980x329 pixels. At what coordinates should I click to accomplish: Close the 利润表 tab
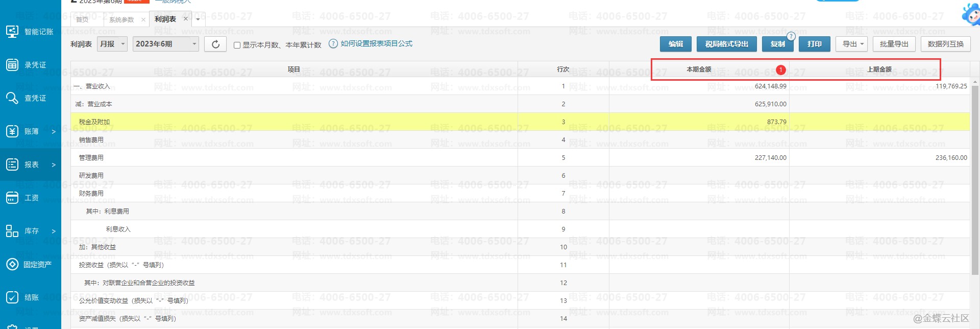[x=186, y=19]
